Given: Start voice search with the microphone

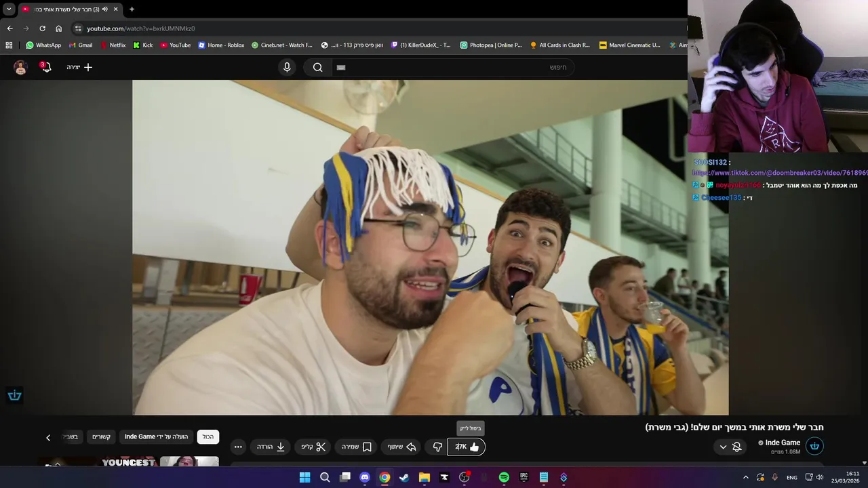Looking at the screenshot, I should coord(287,67).
